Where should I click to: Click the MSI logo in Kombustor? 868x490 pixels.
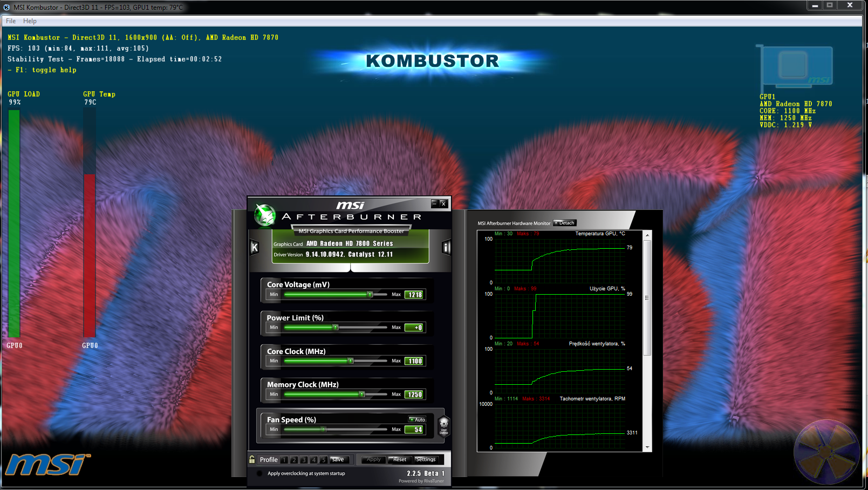coord(47,464)
